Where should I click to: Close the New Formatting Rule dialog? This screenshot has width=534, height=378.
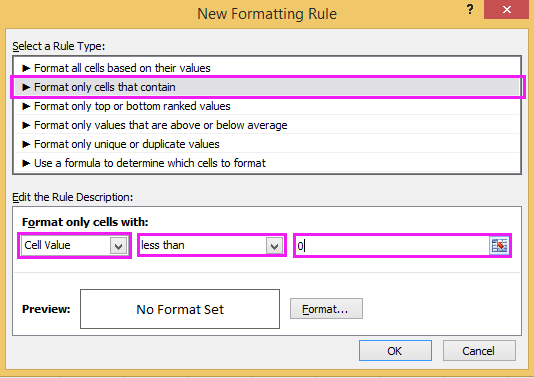tap(506, 10)
